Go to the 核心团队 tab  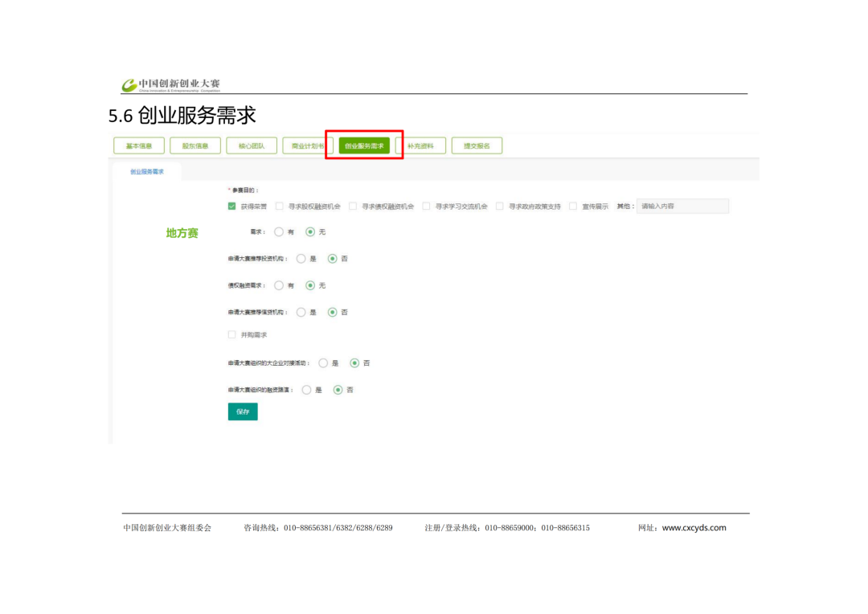[252, 145]
